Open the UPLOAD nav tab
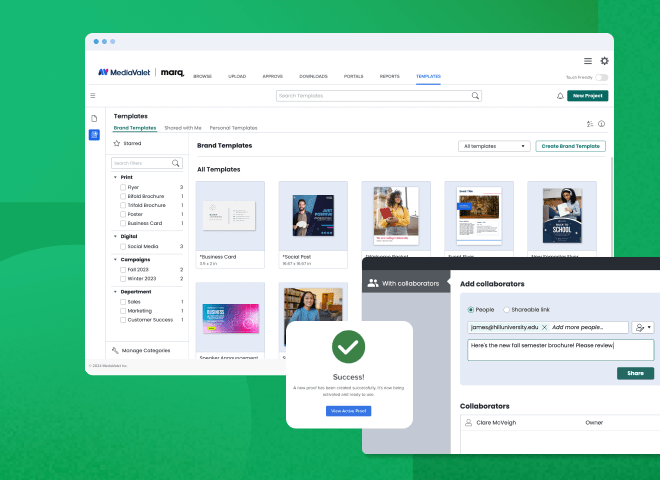660x480 pixels. (237, 76)
